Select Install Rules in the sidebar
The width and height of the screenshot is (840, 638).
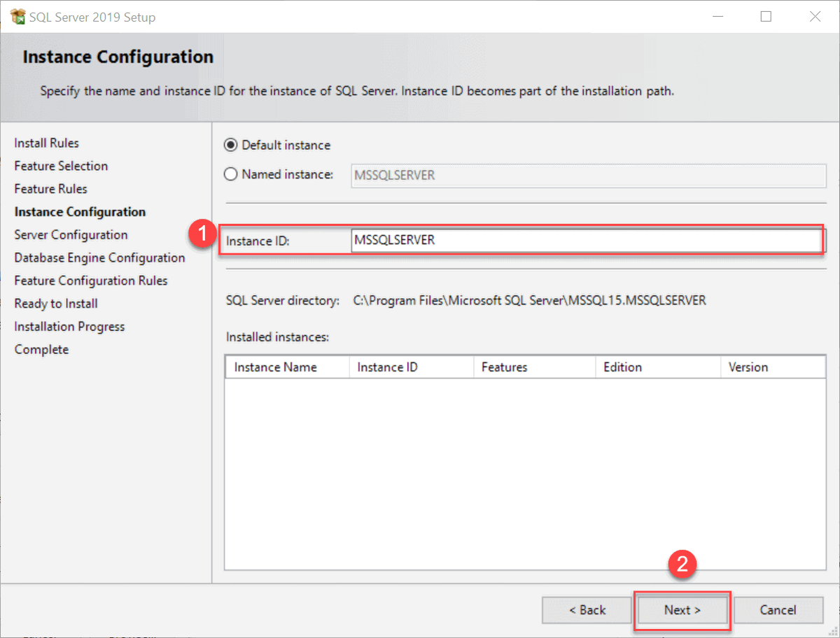click(x=46, y=143)
